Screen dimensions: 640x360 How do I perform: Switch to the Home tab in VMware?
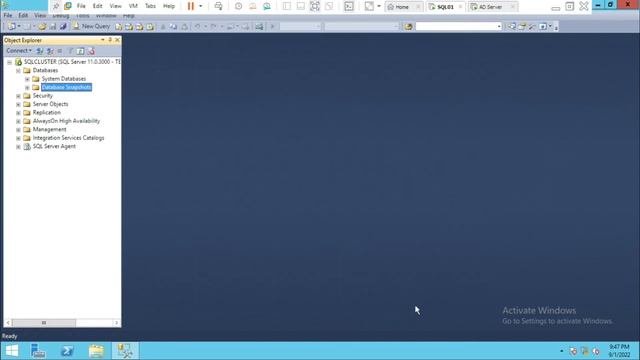point(403,7)
